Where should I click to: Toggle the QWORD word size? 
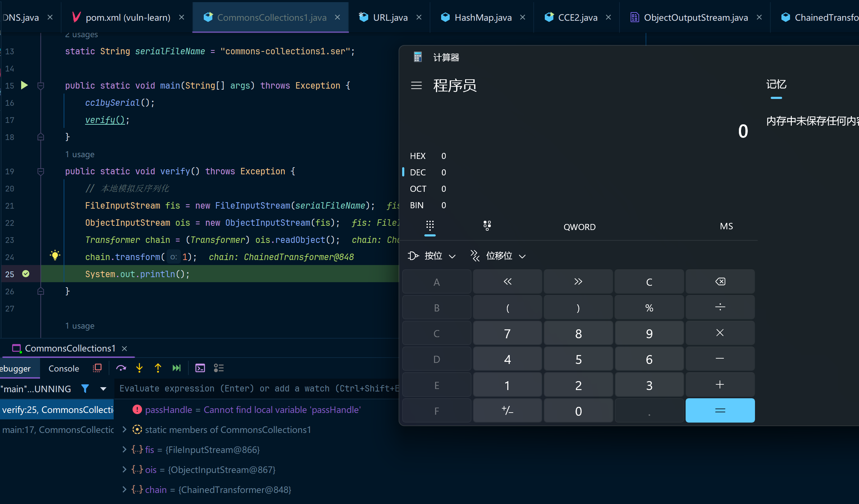[x=579, y=227]
